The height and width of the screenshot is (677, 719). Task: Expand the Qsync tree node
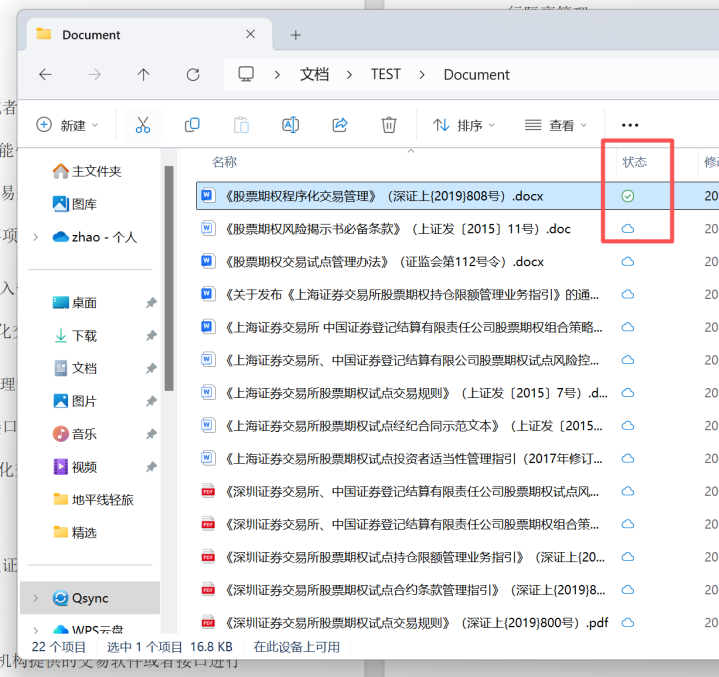click(x=36, y=598)
